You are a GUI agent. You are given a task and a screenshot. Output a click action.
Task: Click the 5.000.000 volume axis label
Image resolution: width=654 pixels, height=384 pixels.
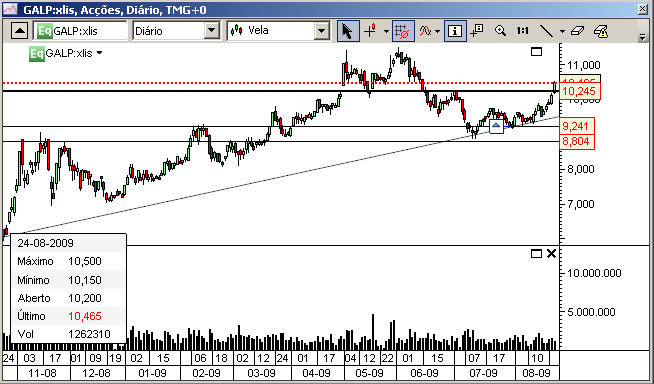point(591,312)
